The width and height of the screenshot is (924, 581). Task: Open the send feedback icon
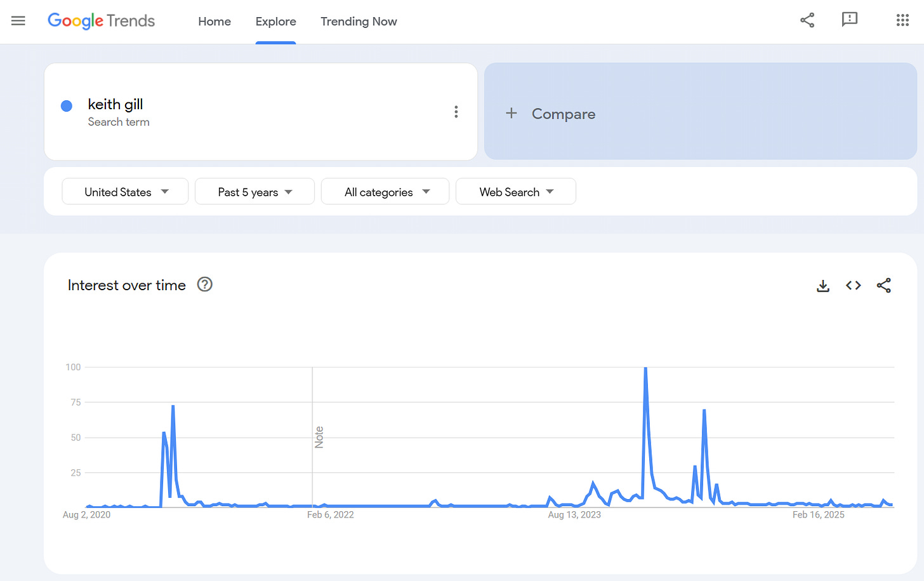pyautogui.click(x=849, y=20)
